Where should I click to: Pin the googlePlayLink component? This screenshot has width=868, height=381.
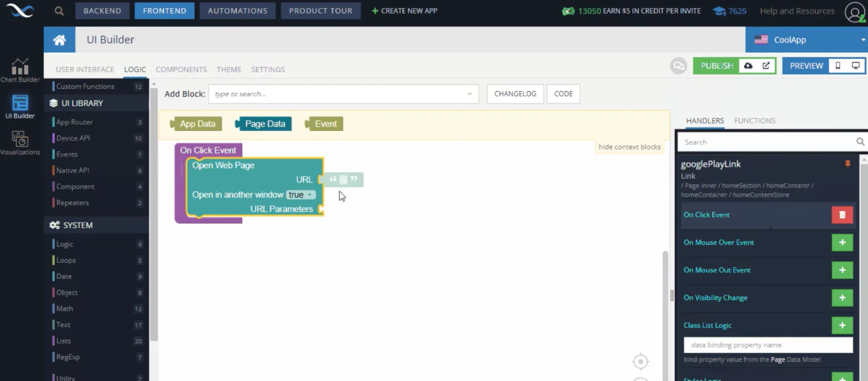(848, 164)
